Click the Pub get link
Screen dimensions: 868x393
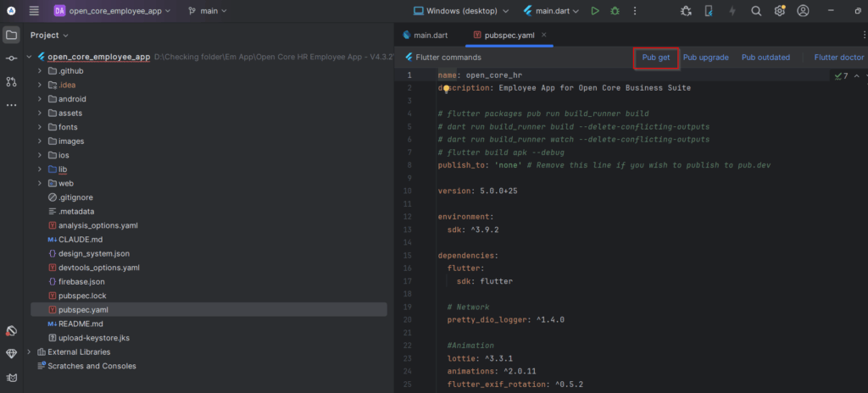tap(656, 58)
